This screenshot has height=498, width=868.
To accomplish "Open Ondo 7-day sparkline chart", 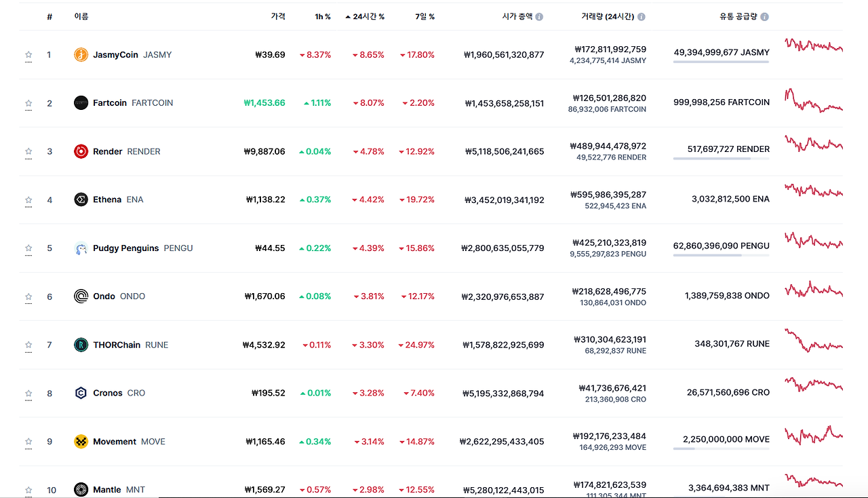I will (x=814, y=289).
